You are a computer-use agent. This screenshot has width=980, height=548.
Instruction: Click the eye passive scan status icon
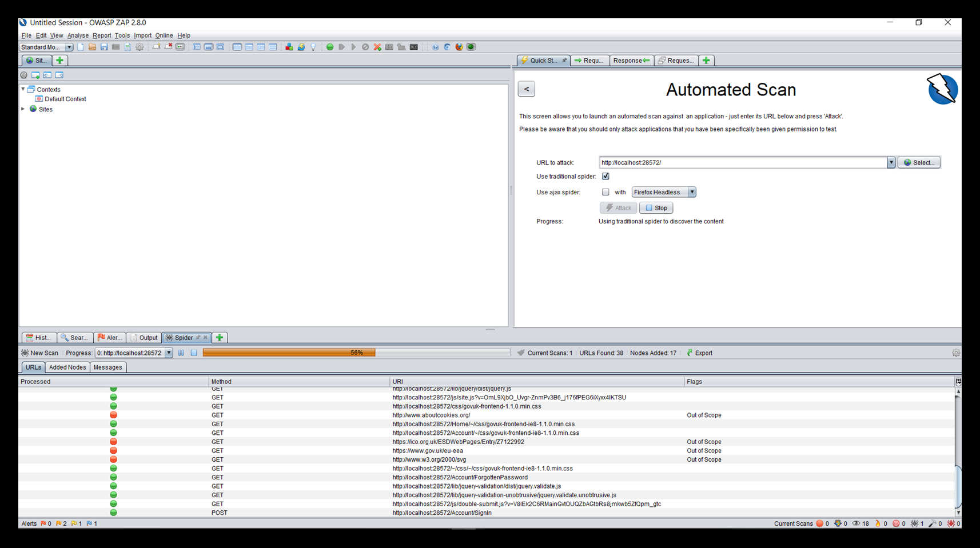pyautogui.click(x=856, y=523)
